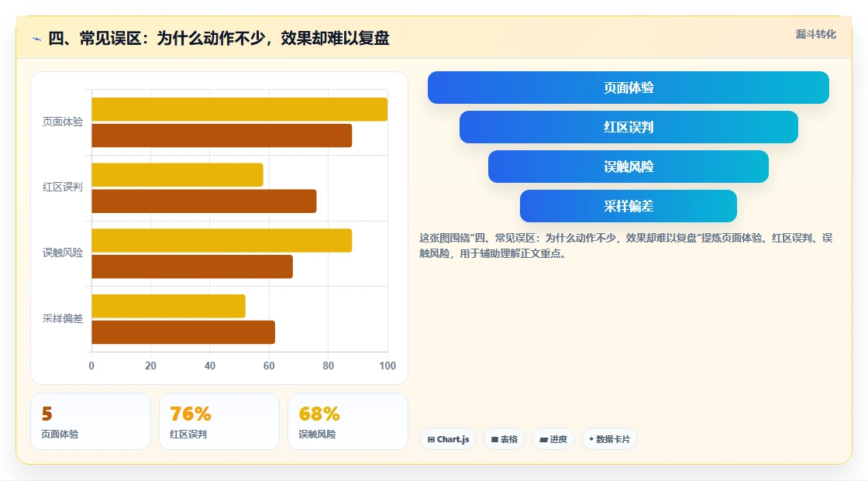The height and width of the screenshot is (481, 868).
Task: Click the 误触风险 funnel stage bar
Action: click(629, 167)
